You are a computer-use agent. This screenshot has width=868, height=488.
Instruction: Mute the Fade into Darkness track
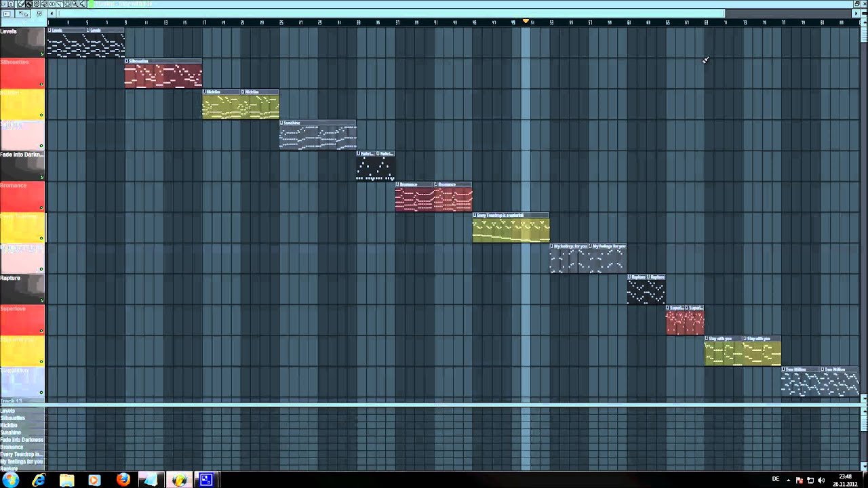(41, 177)
